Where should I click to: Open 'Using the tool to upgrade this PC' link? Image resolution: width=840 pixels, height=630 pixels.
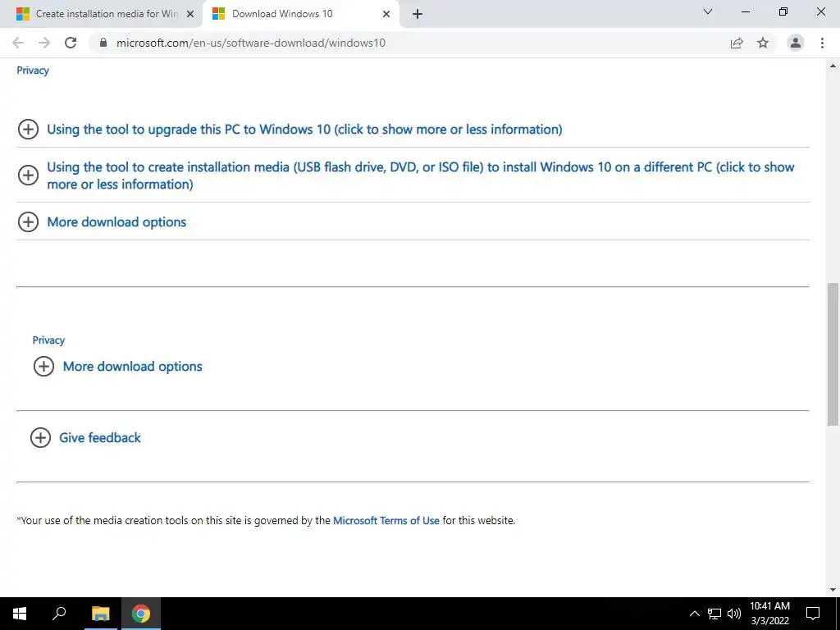coord(304,129)
